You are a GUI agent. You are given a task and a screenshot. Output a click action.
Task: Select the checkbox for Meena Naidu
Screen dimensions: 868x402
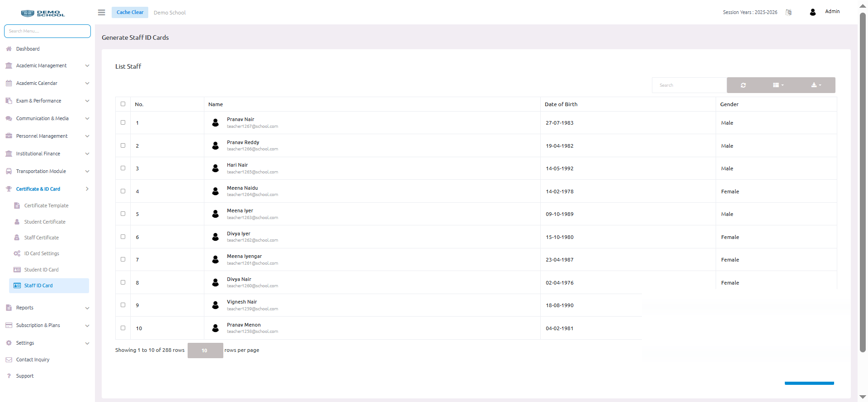coord(123,191)
